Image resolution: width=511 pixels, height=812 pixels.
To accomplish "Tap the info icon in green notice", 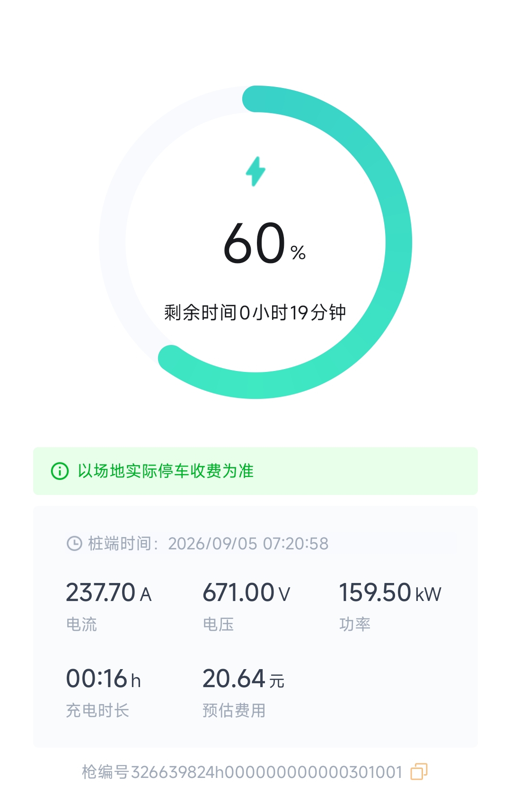I will click(x=60, y=471).
